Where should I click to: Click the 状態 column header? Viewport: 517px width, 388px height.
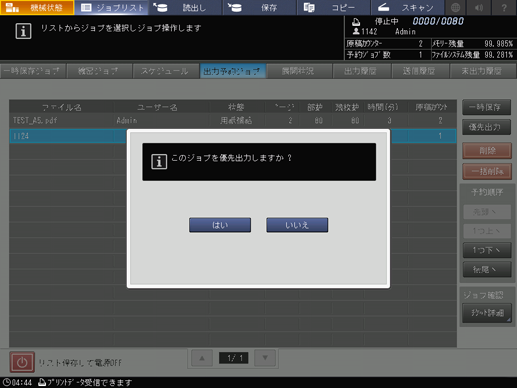pyautogui.click(x=236, y=107)
